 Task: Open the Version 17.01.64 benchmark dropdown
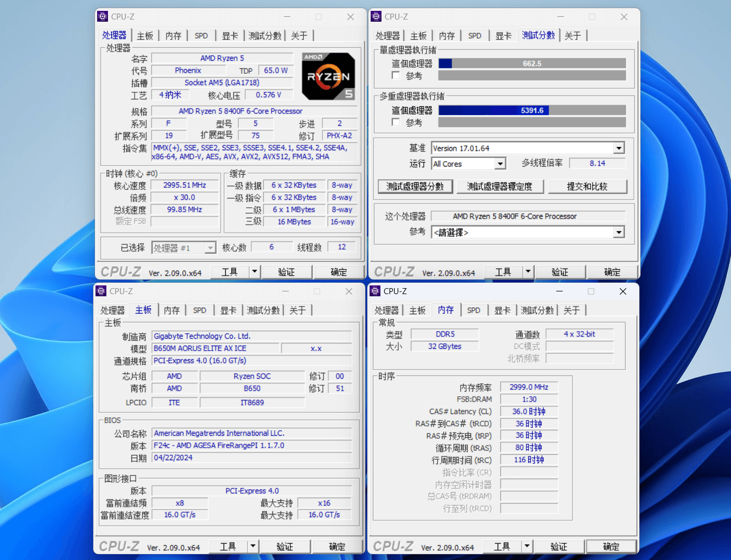618,148
